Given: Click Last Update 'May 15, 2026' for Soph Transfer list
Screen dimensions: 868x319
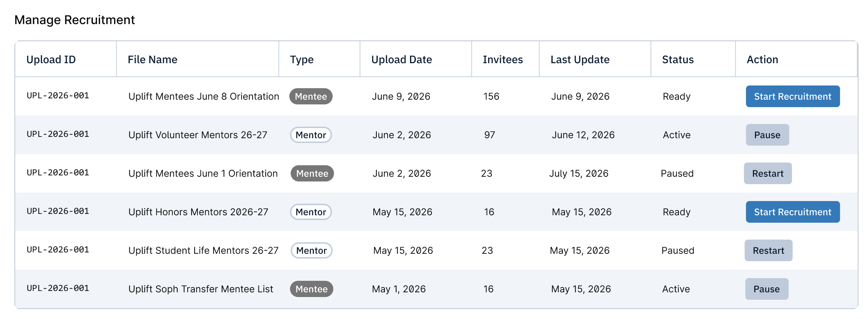Looking at the screenshot, I should (581, 289).
